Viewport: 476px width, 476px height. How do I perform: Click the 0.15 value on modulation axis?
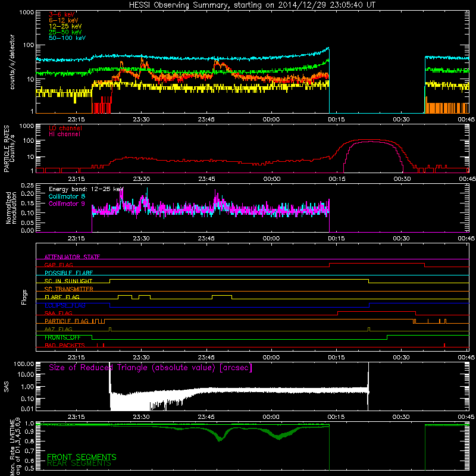[27, 203]
